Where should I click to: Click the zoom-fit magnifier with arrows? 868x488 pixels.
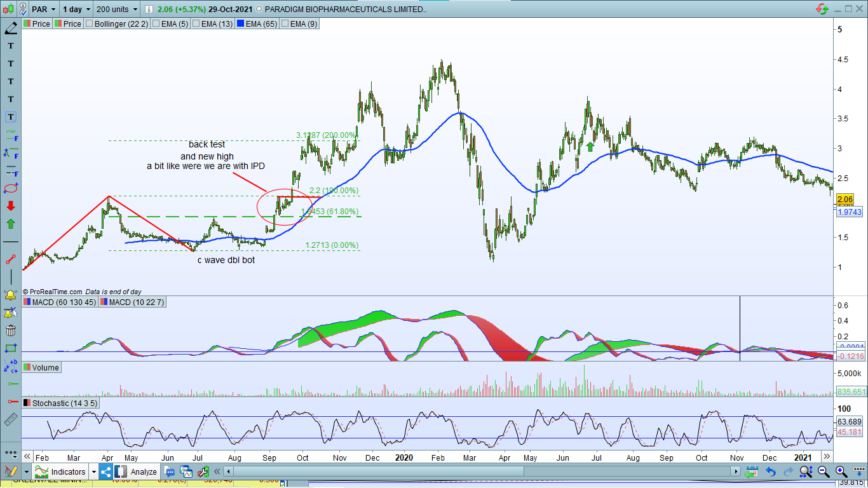(x=806, y=471)
